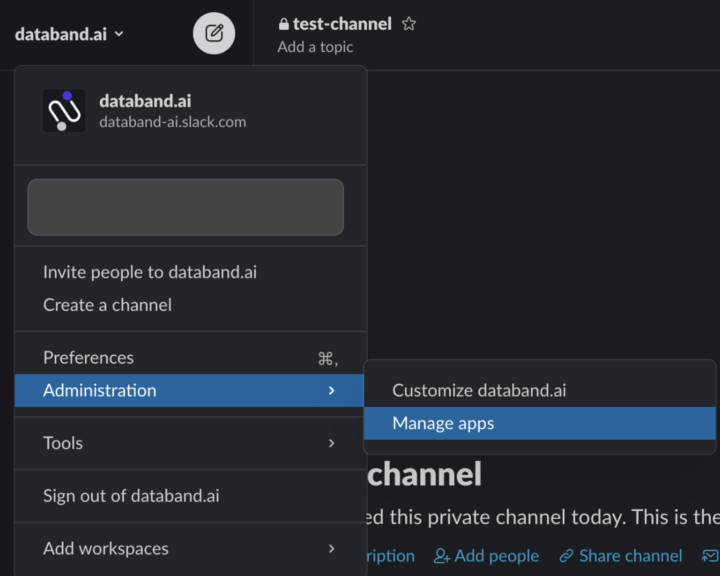The image size is (720, 576).
Task: Open Manage apps
Action: tap(540, 423)
